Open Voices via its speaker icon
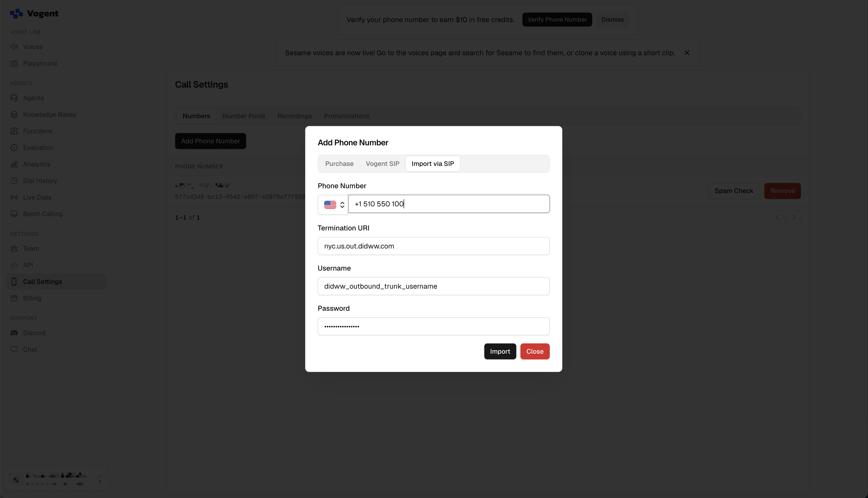Viewport: 868px width, 498px height. [14, 46]
